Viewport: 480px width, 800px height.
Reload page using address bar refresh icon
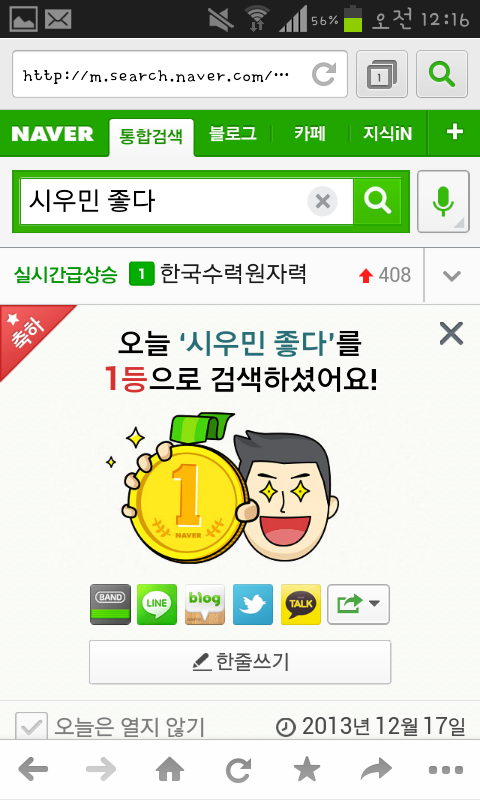click(324, 74)
